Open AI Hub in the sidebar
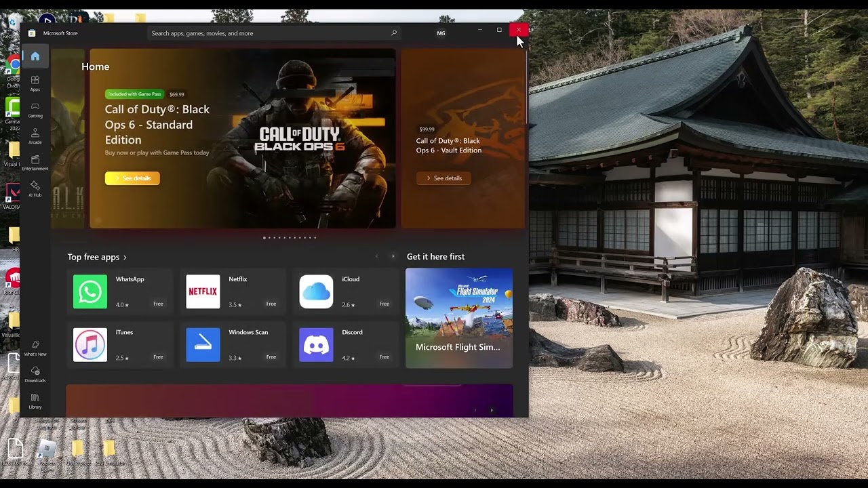The image size is (868, 488). [x=35, y=189]
